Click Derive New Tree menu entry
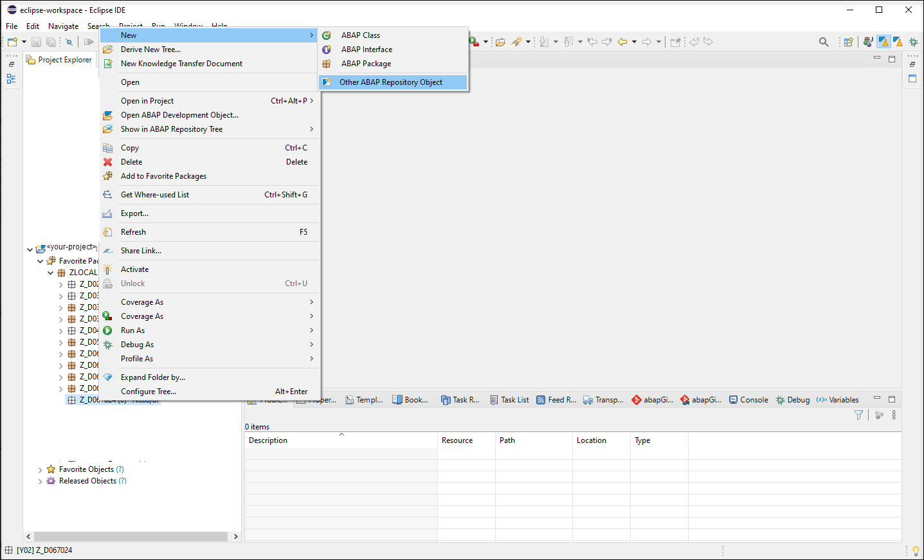 210,50
